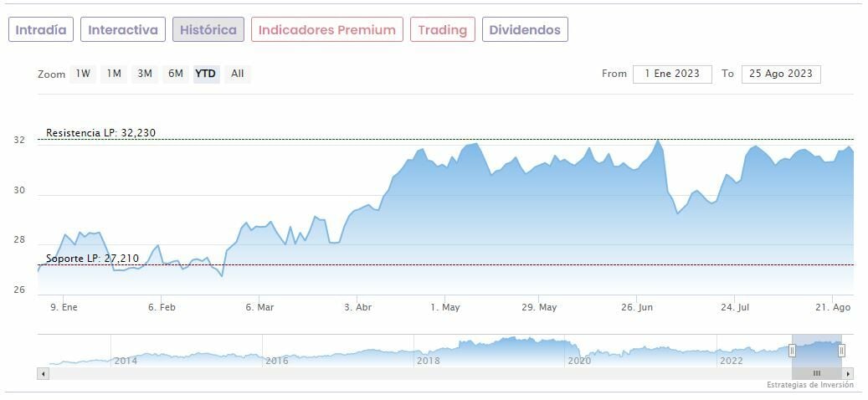Select the YTD zoom option

coord(205,74)
